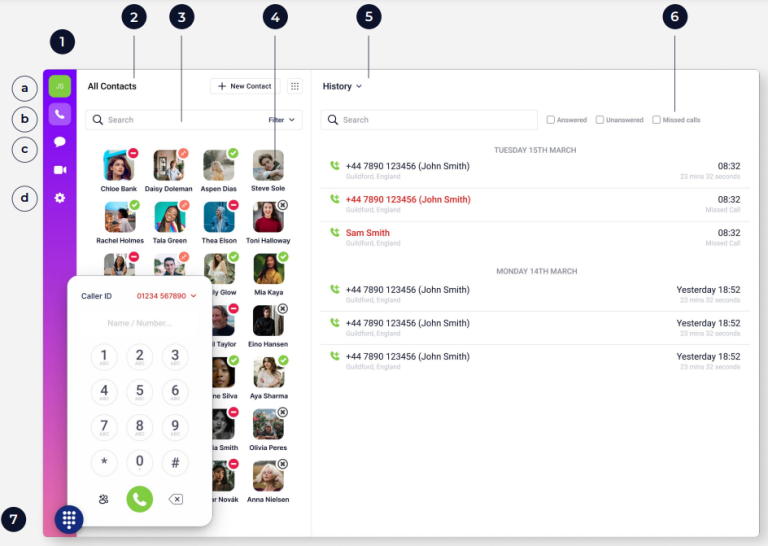Enable the Missed calls checkbox
This screenshot has height=546, width=768.
(656, 120)
